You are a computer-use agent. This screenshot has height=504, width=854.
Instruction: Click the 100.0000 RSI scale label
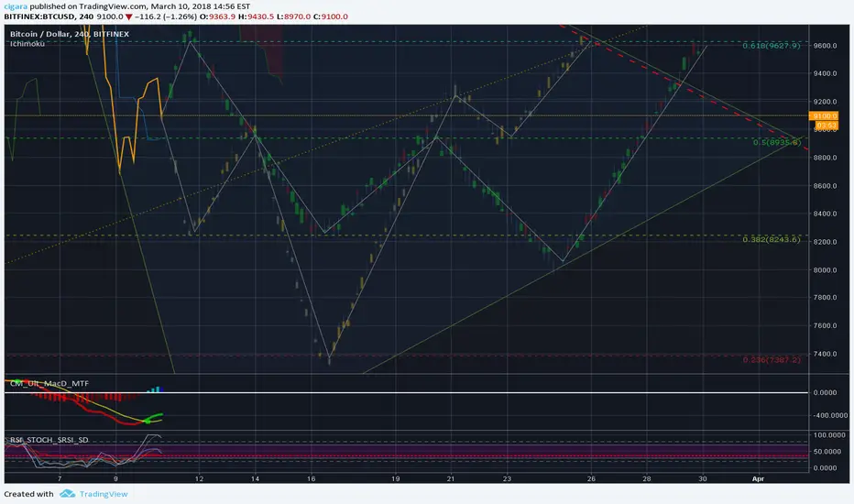click(829, 434)
